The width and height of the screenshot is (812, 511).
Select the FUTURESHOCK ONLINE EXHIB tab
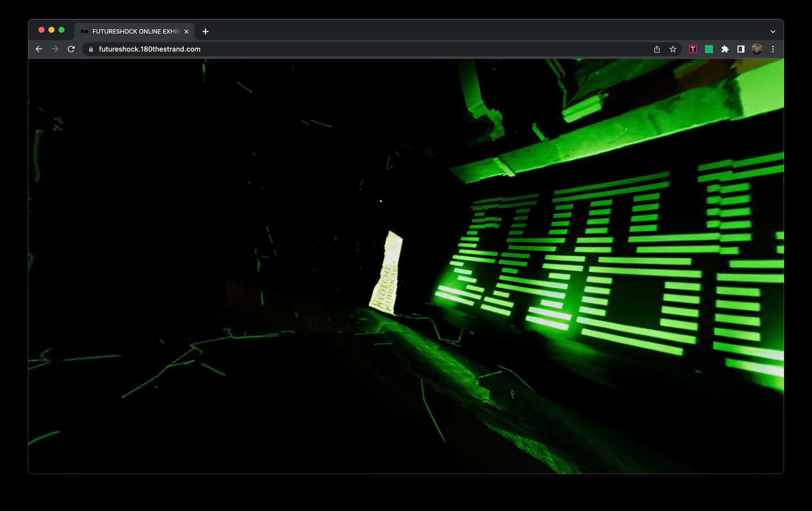click(x=134, y=31)
